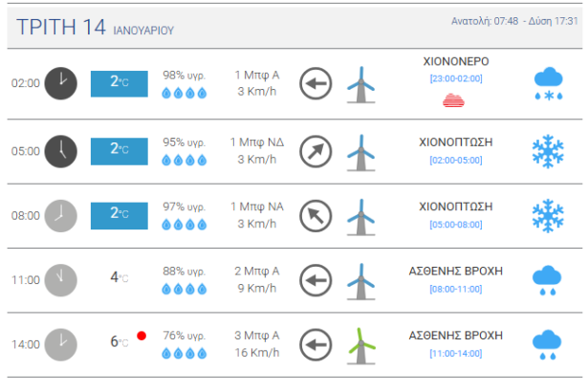Click the red dot beside 6°C

142,336
